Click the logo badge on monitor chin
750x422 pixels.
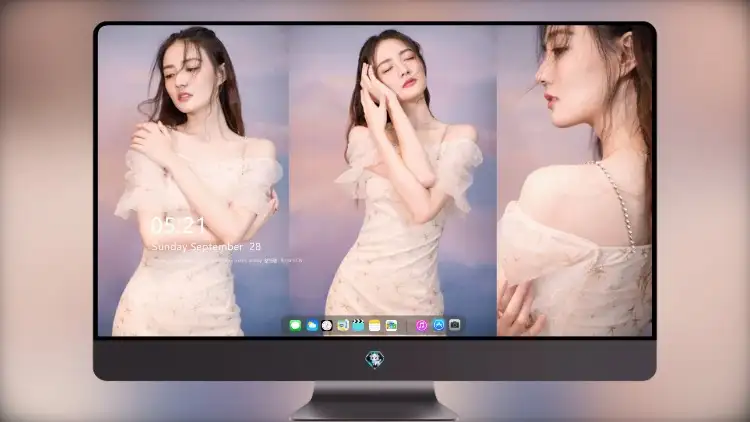[x=375, y=360]
